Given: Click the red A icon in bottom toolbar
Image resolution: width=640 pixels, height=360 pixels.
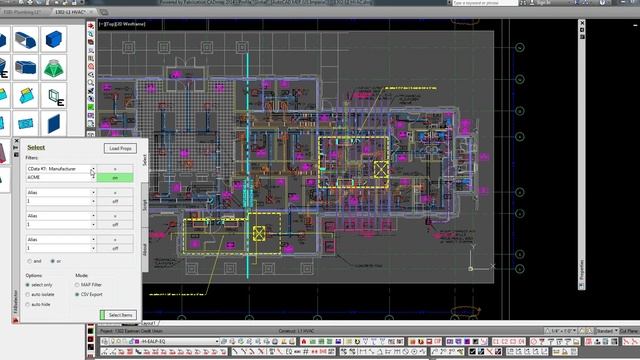Looking at the screenshot, I should (x=303, y=341).
